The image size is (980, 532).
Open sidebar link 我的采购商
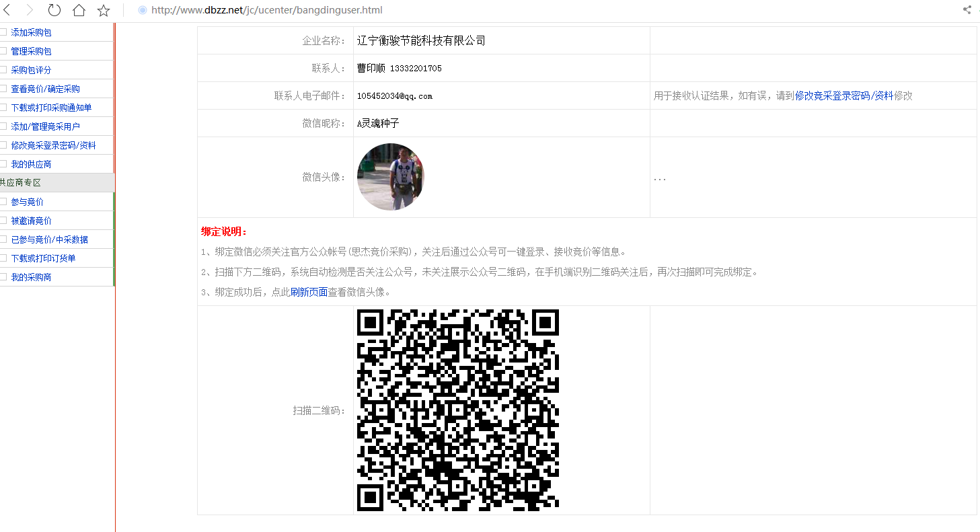31,277
